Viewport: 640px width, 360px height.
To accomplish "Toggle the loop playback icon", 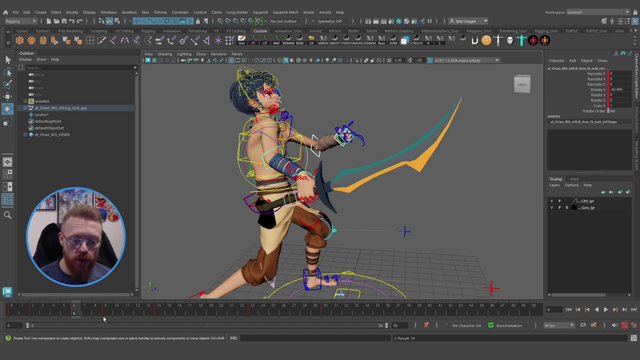I will [583, 325].
